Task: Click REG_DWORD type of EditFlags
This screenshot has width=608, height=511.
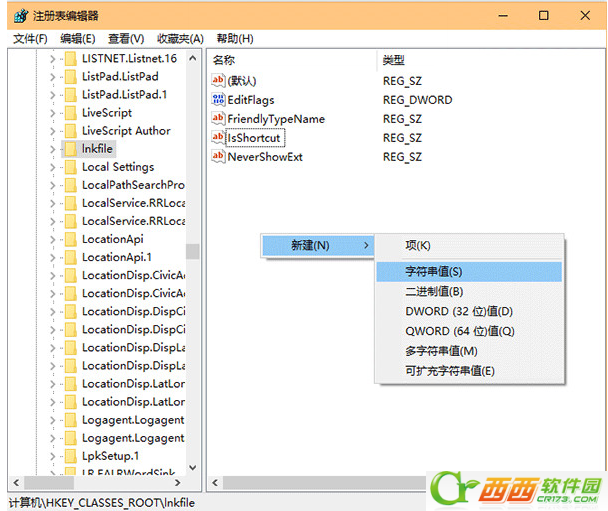Action: (x=418, y=100)
